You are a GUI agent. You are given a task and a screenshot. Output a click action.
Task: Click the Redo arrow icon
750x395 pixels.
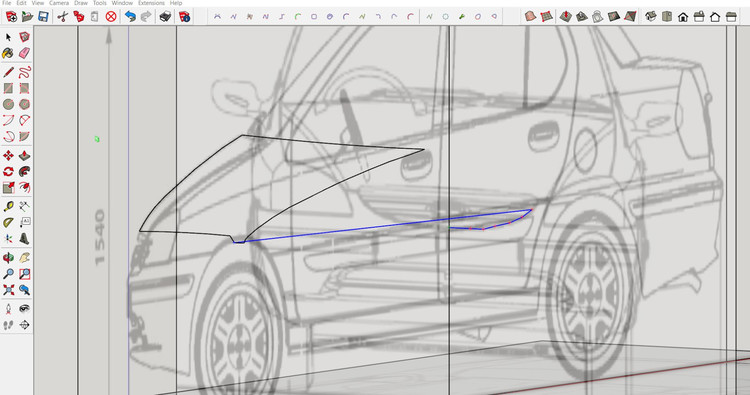tap(146, 17)
